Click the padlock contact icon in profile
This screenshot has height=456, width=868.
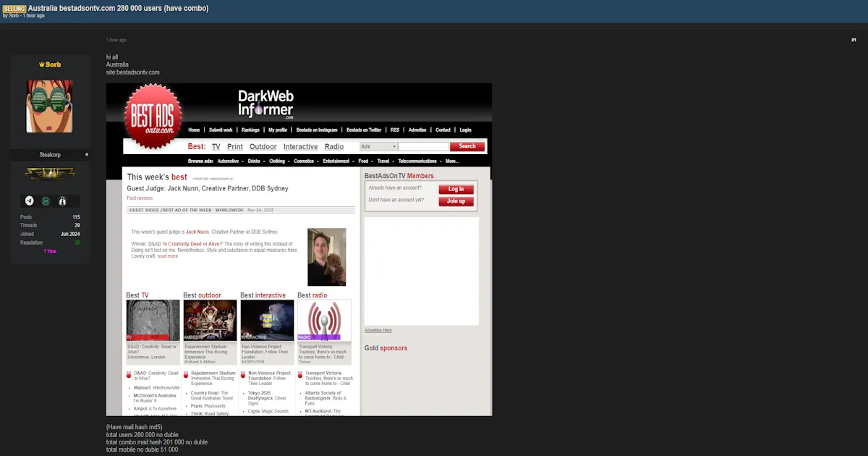click(62, 201)
